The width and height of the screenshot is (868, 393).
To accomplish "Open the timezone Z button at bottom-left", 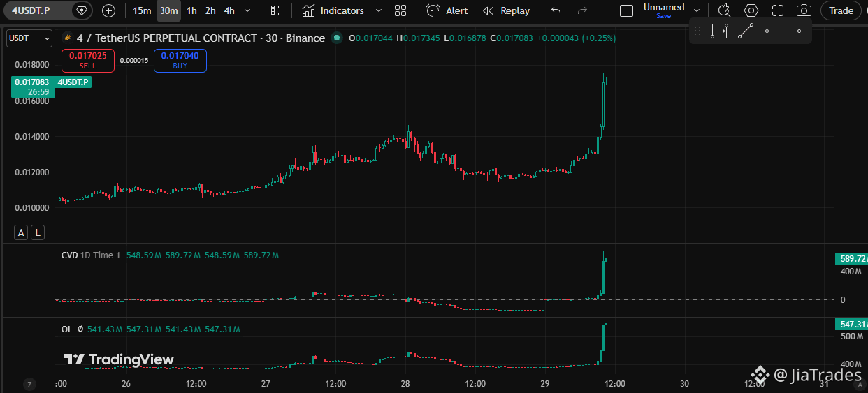I will (29, 384).
